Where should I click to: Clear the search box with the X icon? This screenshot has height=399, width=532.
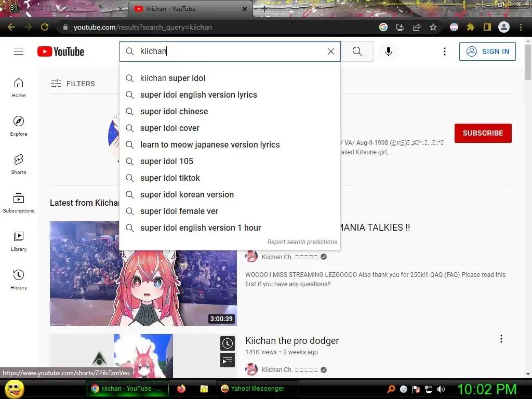tap(331, 51)
